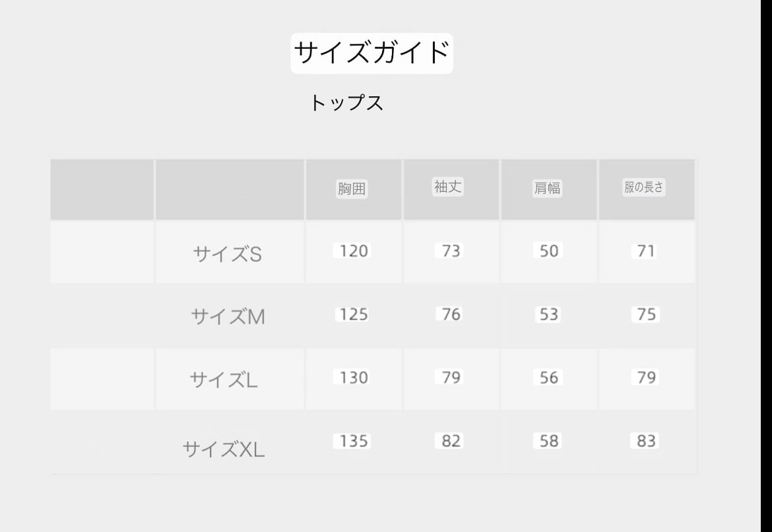Click the サイズガイド title

pos(371,53)
